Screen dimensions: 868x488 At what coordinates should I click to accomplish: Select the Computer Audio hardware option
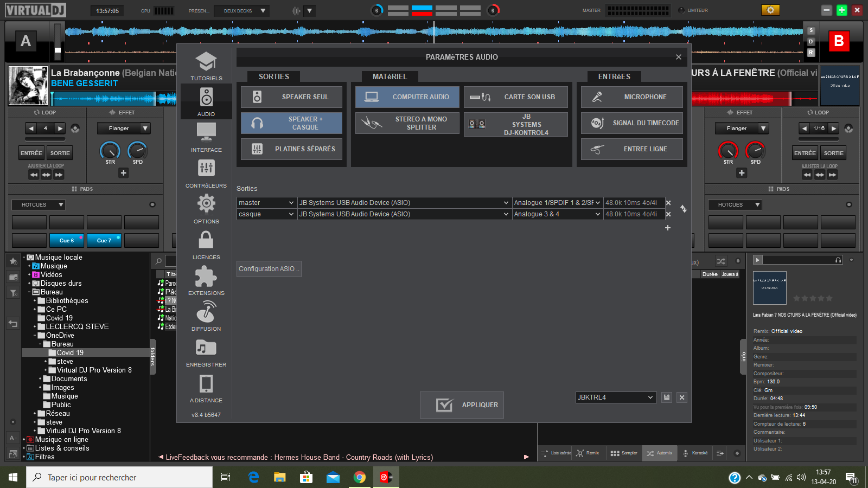click(x=407, y=97)
